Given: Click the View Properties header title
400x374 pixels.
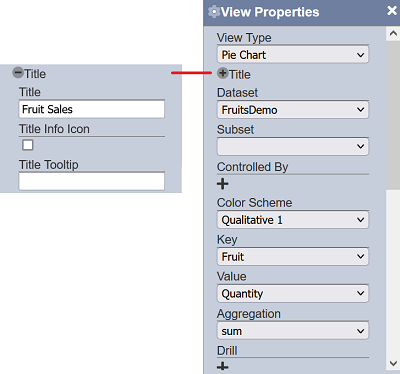Looking at the screenshot, I should (x=270, y=12).
